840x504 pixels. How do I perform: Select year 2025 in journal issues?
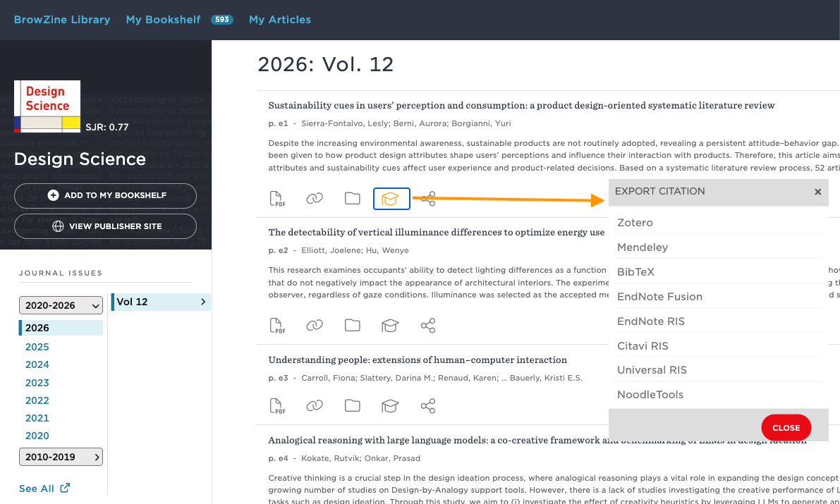(x=37, y=347)
